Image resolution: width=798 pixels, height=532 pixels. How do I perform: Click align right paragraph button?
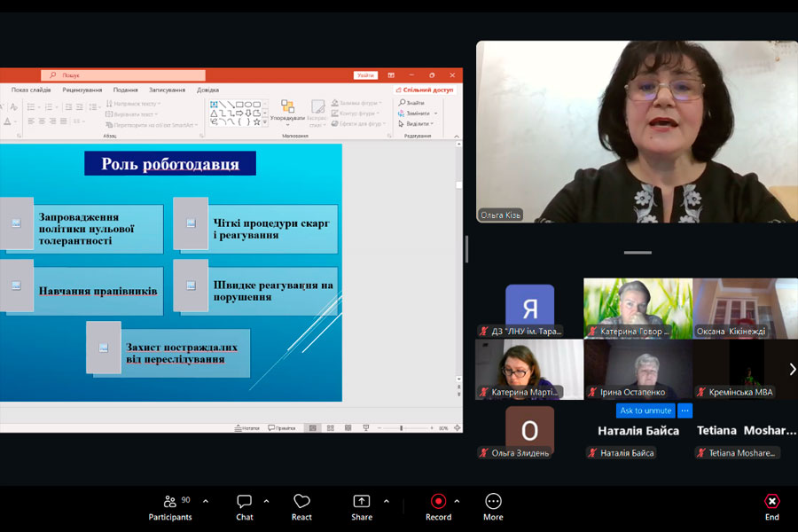pyautogui.click(x=52, y=121)
